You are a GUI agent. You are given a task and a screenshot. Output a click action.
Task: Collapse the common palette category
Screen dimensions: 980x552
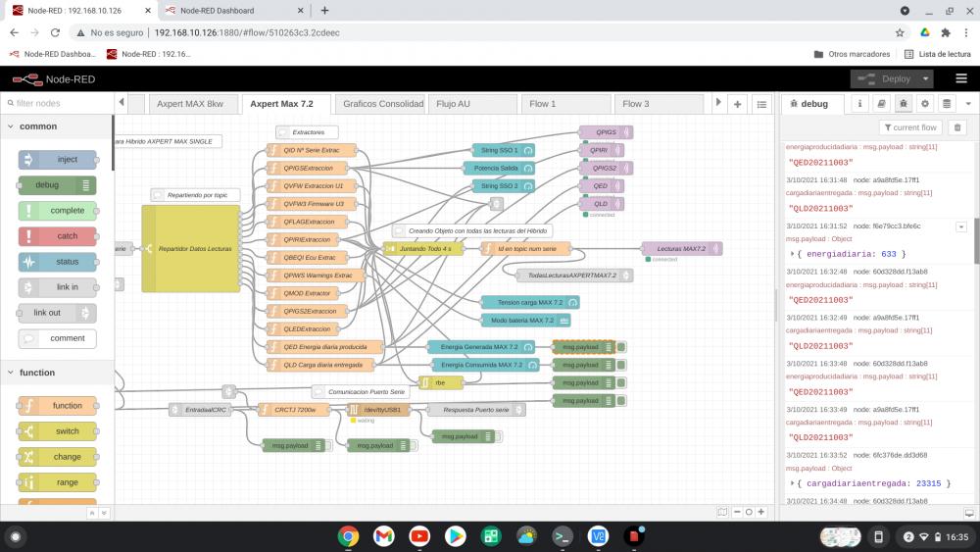click(x=11, y=126)
